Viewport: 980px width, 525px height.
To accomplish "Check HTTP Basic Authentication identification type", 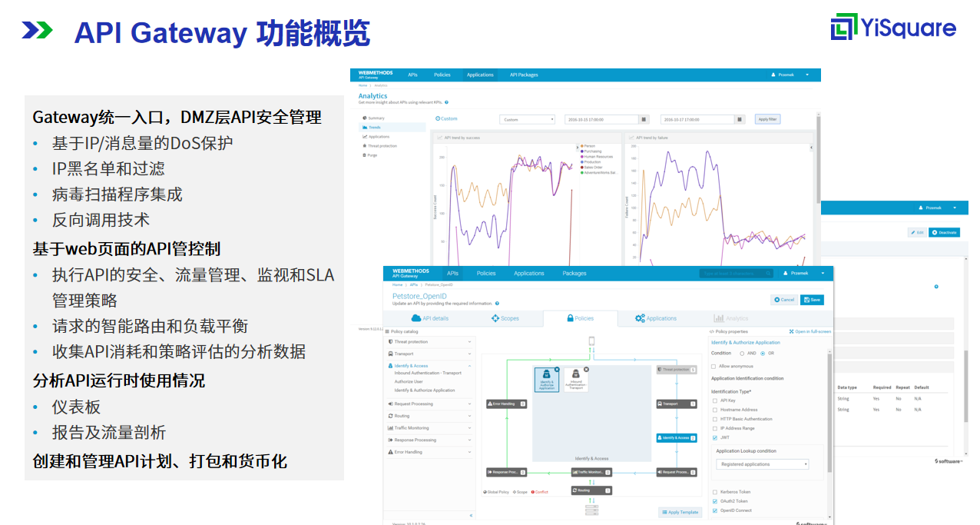I will [x=714, y=419].
